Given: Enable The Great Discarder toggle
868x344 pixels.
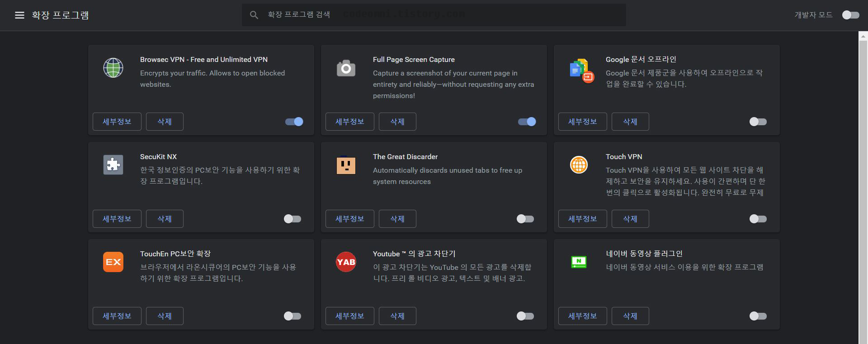Looking at the screenshot, I should [x=525, y=219].
